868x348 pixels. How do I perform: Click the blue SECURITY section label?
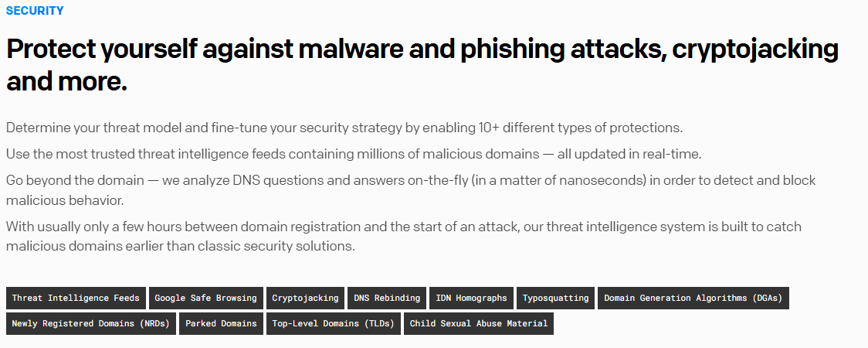[x=35, y=11]
